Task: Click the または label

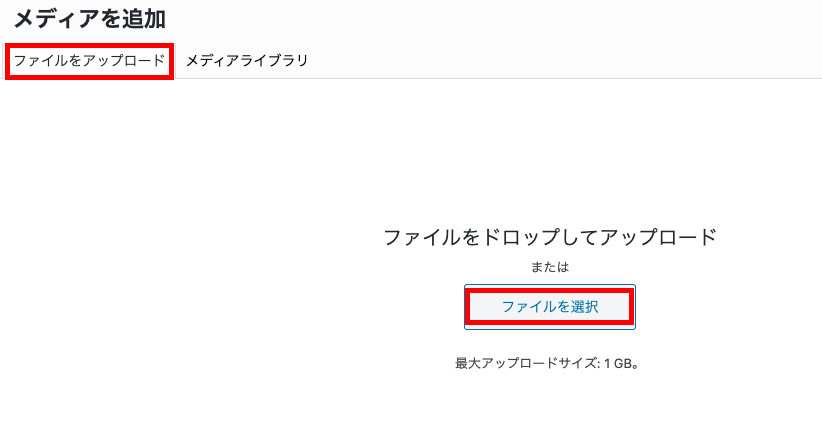Action: [x=550, y=267]
